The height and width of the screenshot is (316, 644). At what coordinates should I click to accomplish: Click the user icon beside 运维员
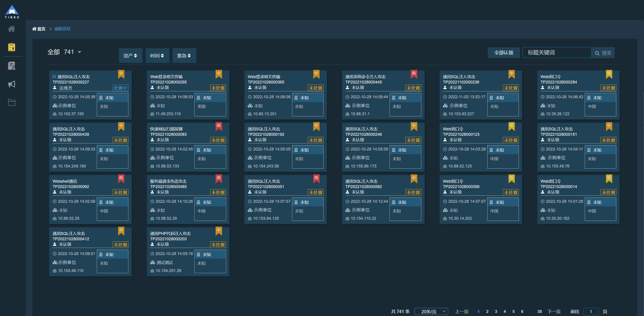[x=55, y=88]
